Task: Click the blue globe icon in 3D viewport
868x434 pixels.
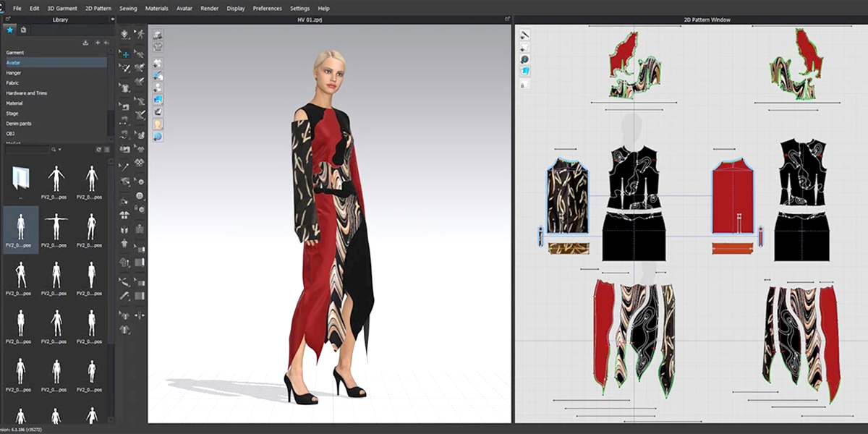Action: tap(158, 136)
